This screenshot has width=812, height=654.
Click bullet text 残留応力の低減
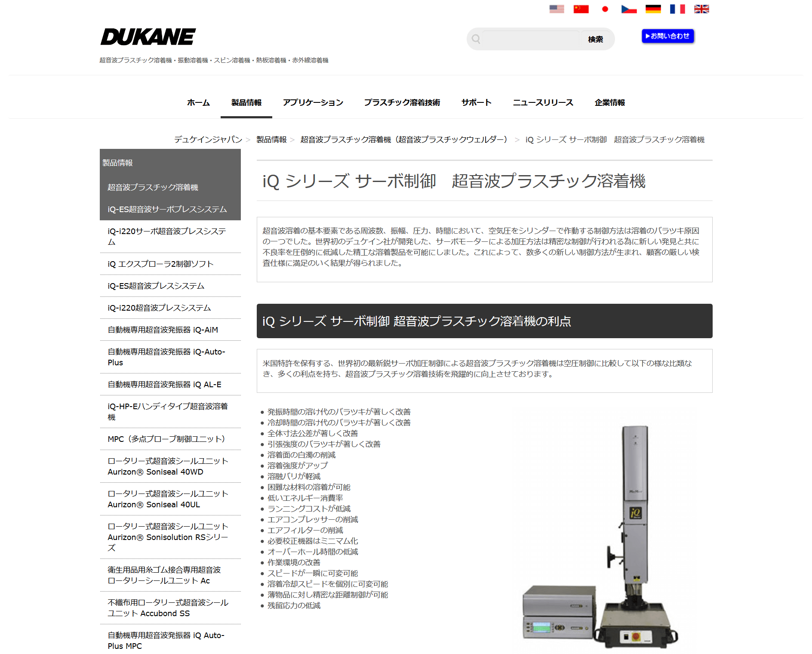coord(294,605)
